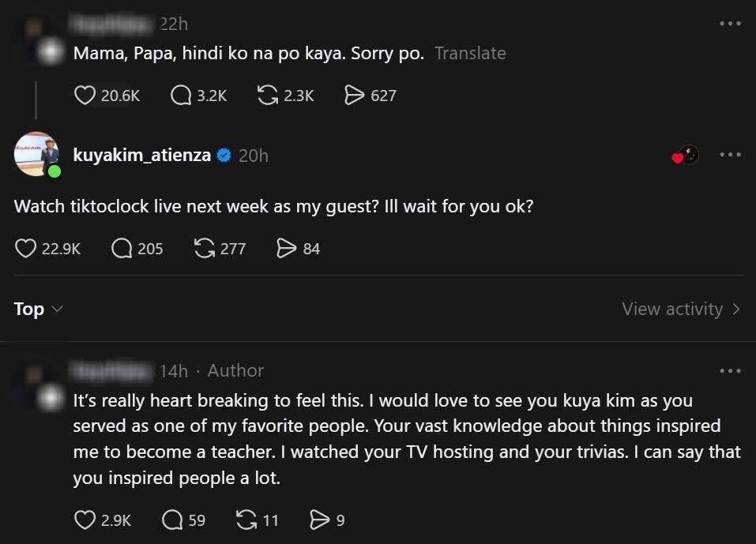Share the reply with 84 shares
This screenshot has width=756, height=544.
pos(286,249)
